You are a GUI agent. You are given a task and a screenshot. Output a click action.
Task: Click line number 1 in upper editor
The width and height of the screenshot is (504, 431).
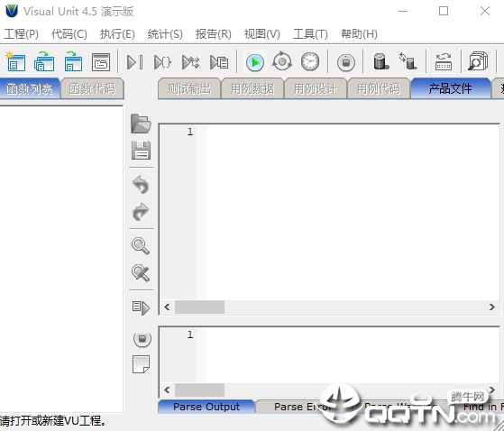click(x=190, y=132)
